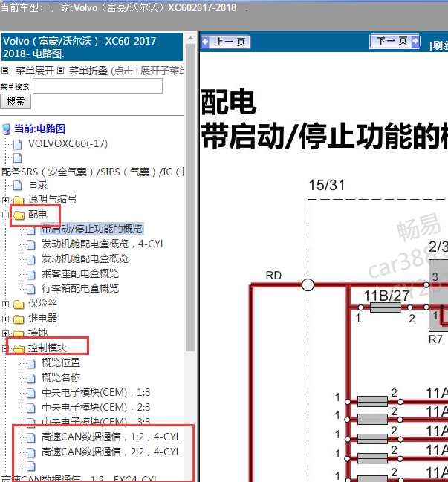Click the open 控制模块 folder icon
Image resolution: width=448 pixels, height=482 pixels.
pyautogui.click(x=19, y=348)
